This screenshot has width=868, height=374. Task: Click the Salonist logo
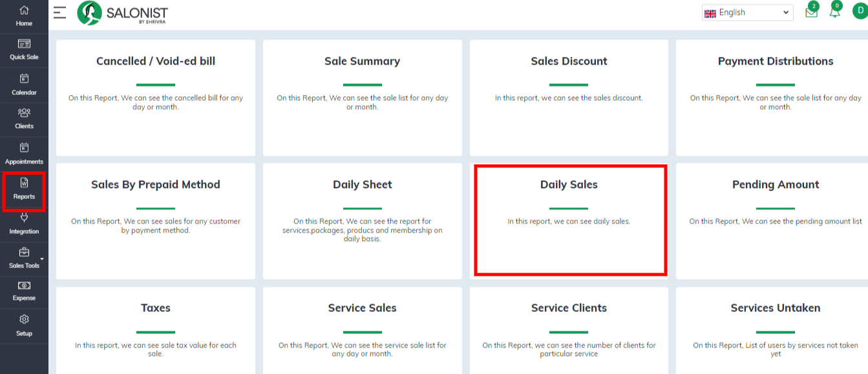pyautogui.click(x=122, y=13)
